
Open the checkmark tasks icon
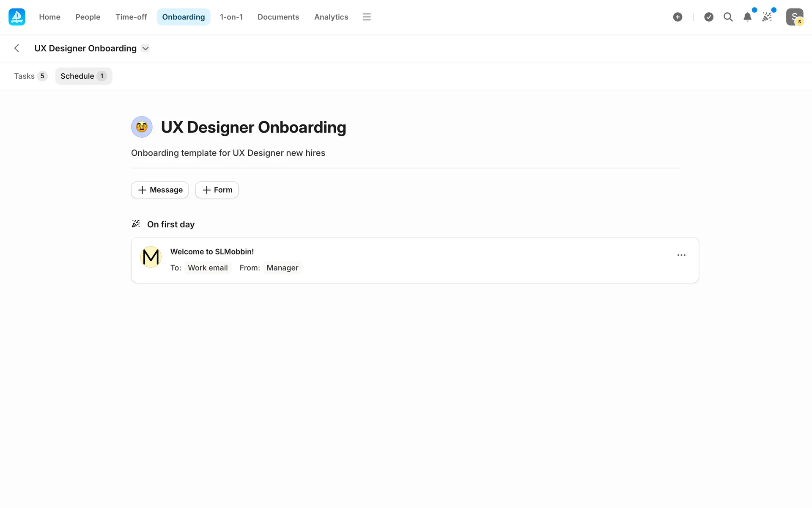click(x=709, y=17)
